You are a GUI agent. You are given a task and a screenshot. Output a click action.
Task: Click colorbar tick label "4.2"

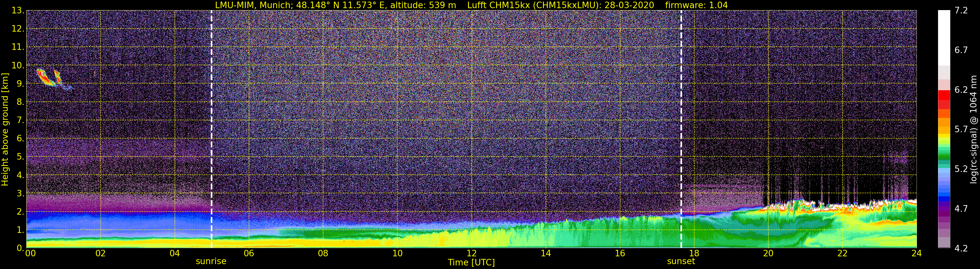[x=961, y=248]
